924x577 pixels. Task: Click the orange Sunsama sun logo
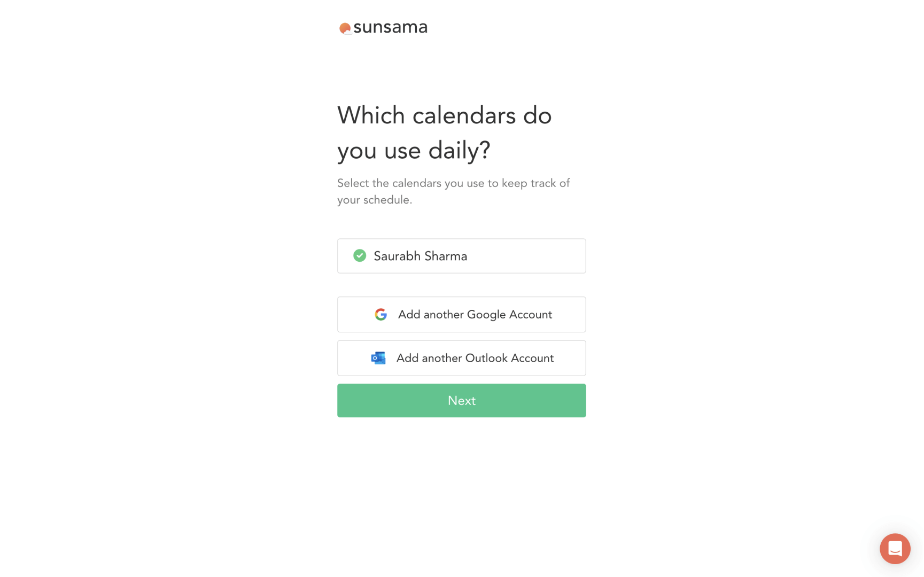click(x=345, y=28)
